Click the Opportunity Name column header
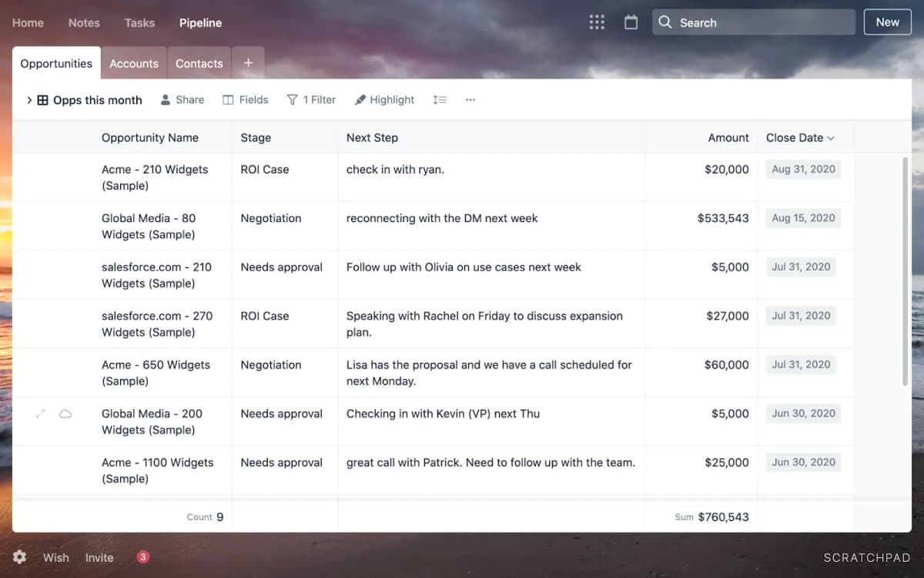The image size is (924, 578). pos(150,138)
